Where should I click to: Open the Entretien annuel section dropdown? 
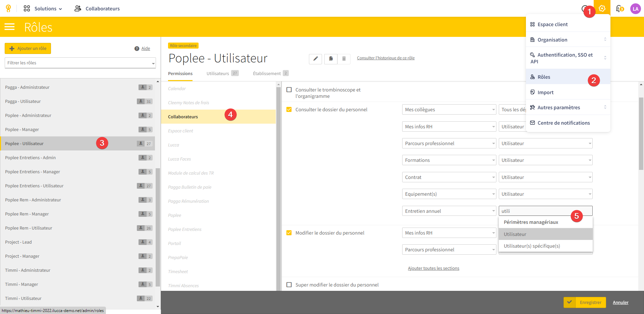tap(449, 211)
